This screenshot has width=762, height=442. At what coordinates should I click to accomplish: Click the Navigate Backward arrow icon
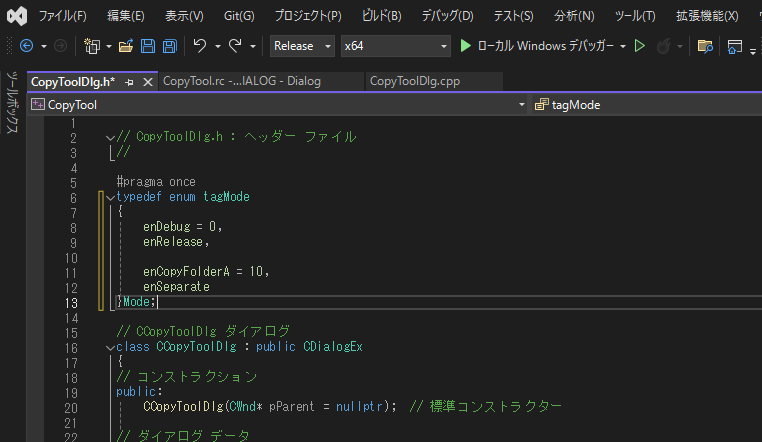coord(26,46)
